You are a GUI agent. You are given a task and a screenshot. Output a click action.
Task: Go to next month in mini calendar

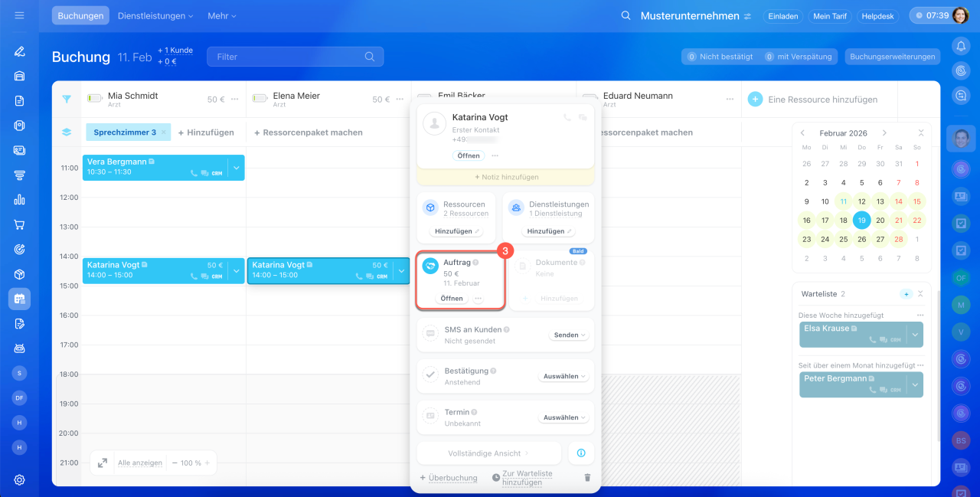[884, 133]
